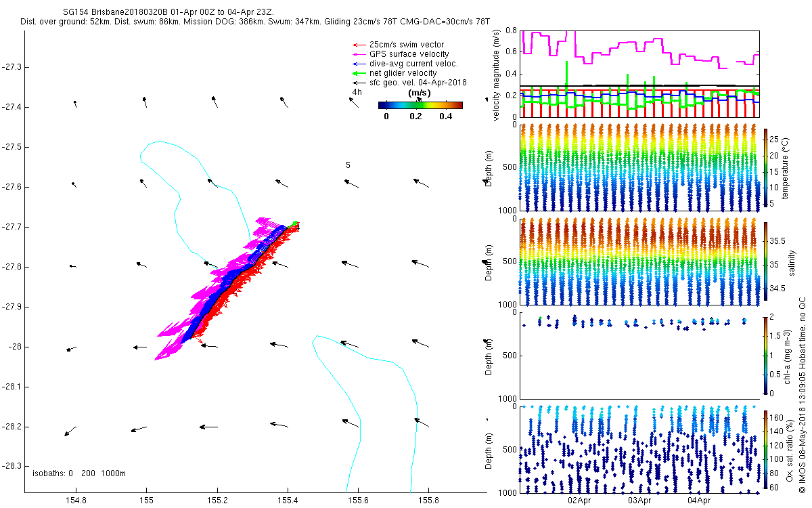812x508 pixels.
Task: Click the "-28.3" latitude tick label
Action: (x=12, y=467)
